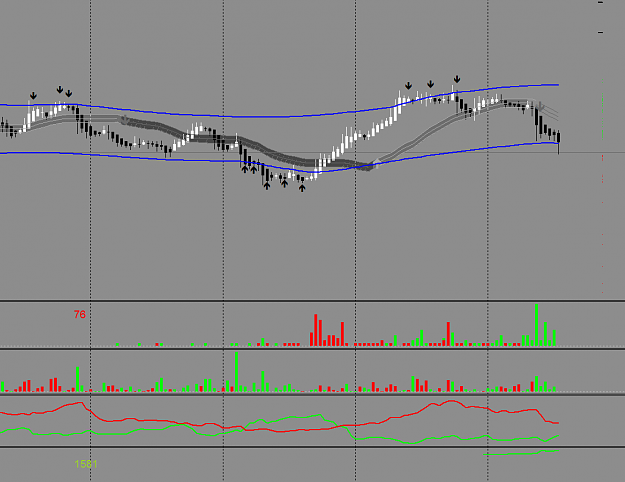
Task: Select the upper blue band line at its right end
Action: click(557, 85)
